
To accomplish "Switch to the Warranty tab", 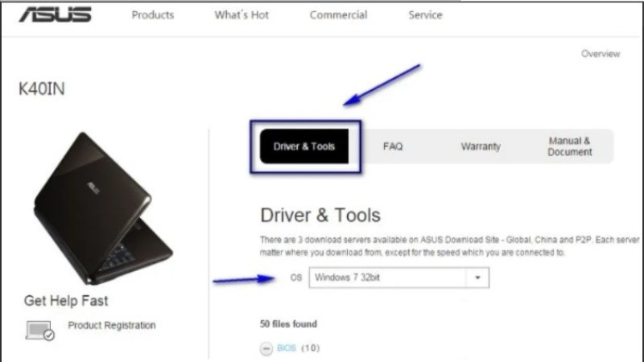I will [x=481, y=146].
